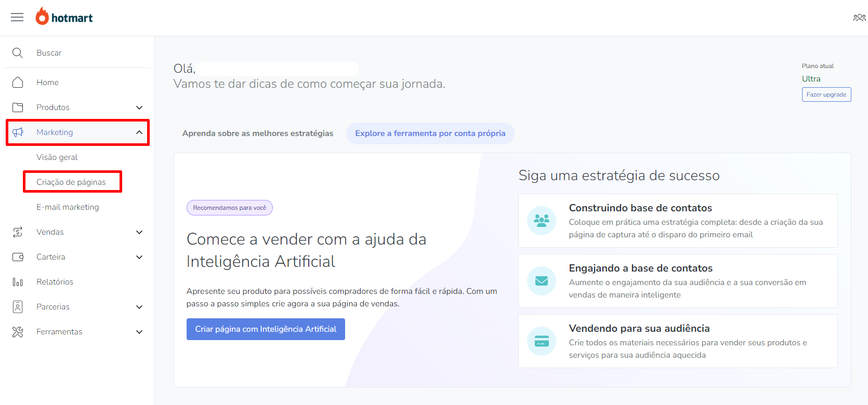Open the users icon at top right
868x405 pixels.
click(859, 18)
